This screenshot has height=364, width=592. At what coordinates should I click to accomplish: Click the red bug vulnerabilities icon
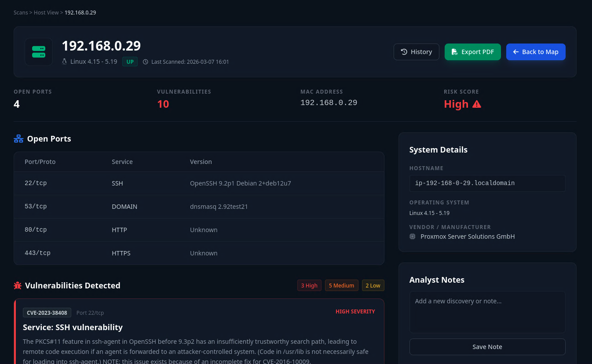18,286
